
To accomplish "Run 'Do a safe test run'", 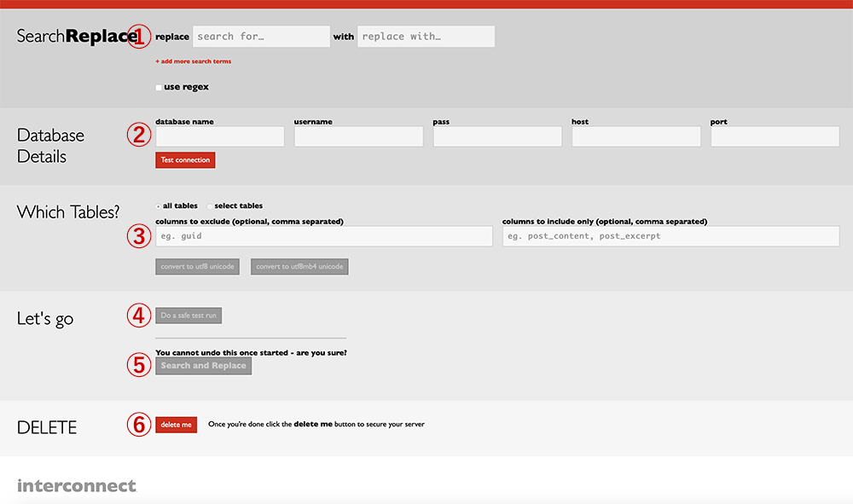I will pyautogui.click(x=189, y=316).
